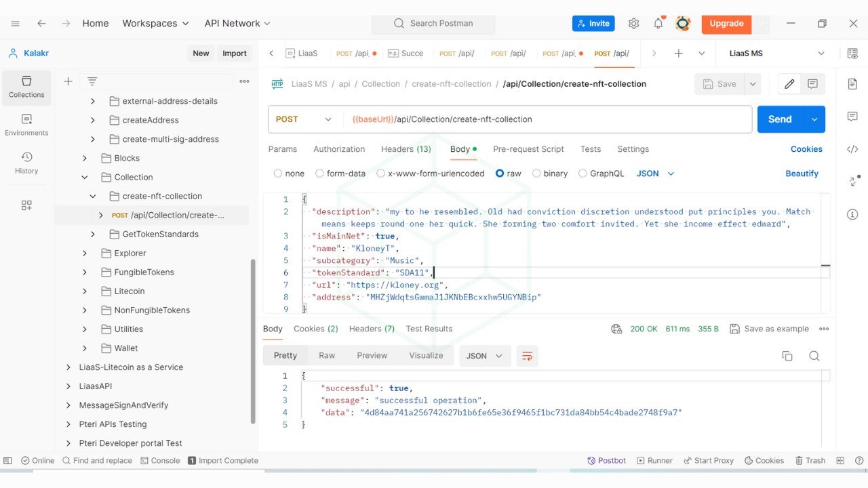868x488 pixels.
Task: Send the request
Action: (780, 119)
